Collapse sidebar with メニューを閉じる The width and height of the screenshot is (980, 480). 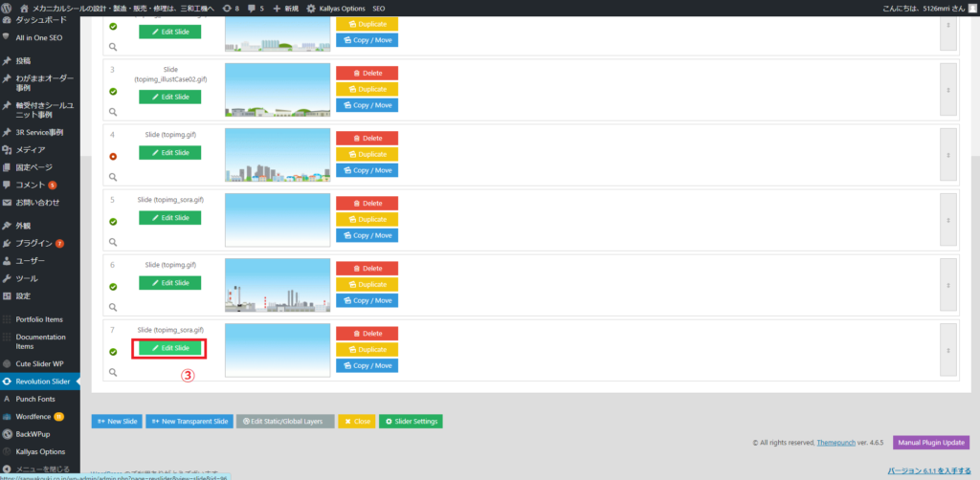(43, 468)
